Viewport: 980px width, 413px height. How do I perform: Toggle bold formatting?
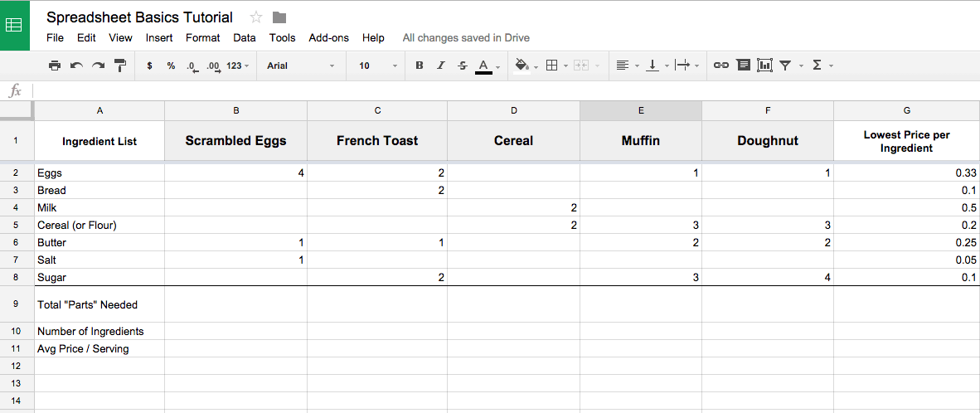tap(420, 66)
